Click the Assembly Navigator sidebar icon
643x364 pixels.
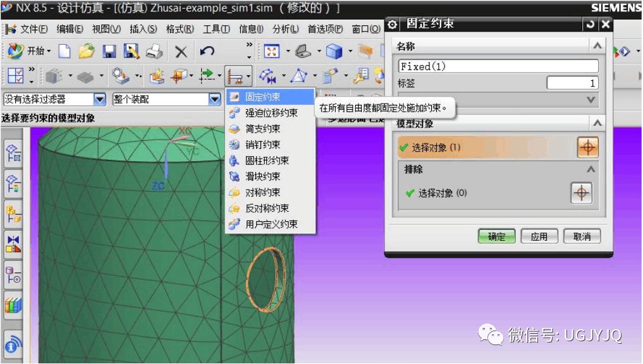[13, 214]
